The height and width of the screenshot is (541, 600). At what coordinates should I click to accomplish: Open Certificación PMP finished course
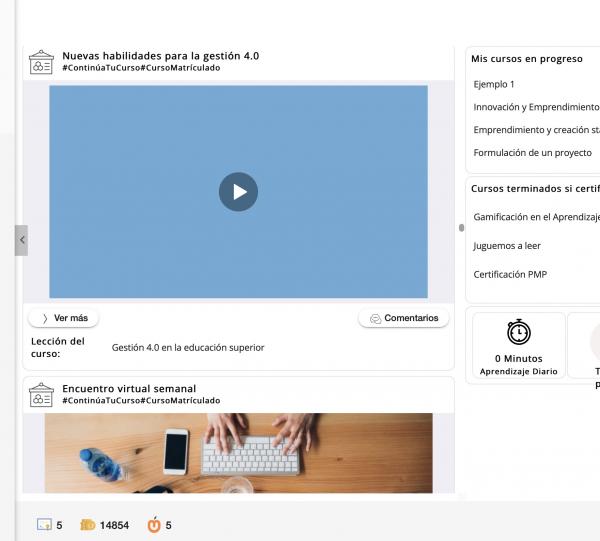[x=510, y=275]
